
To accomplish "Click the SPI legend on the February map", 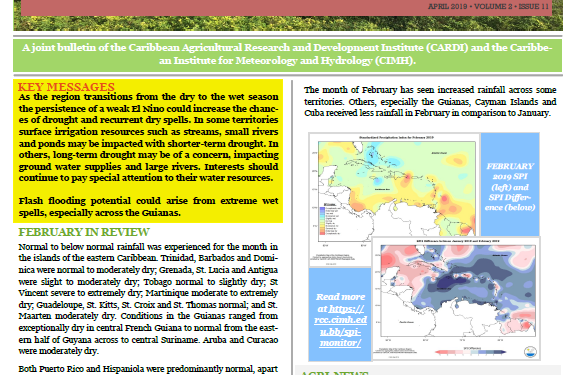I will pos(328,218).
